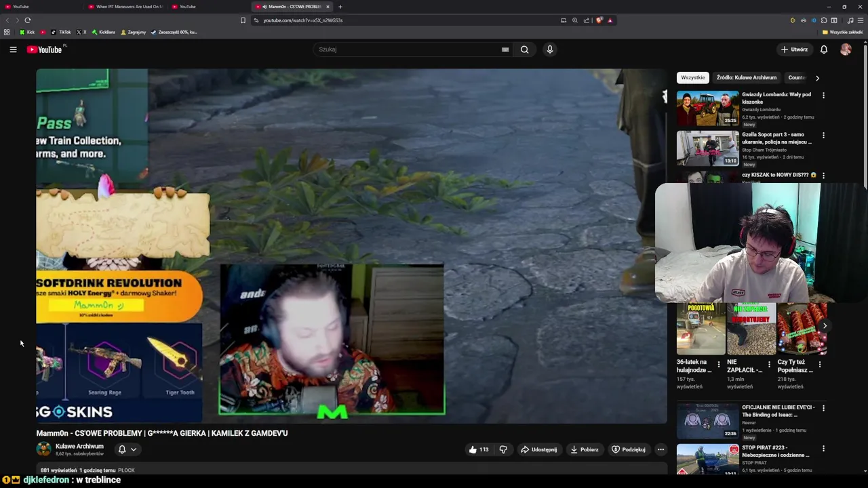Expand notification options chevron next to bell
Screen dimensions: 868x488
point(134,449)
